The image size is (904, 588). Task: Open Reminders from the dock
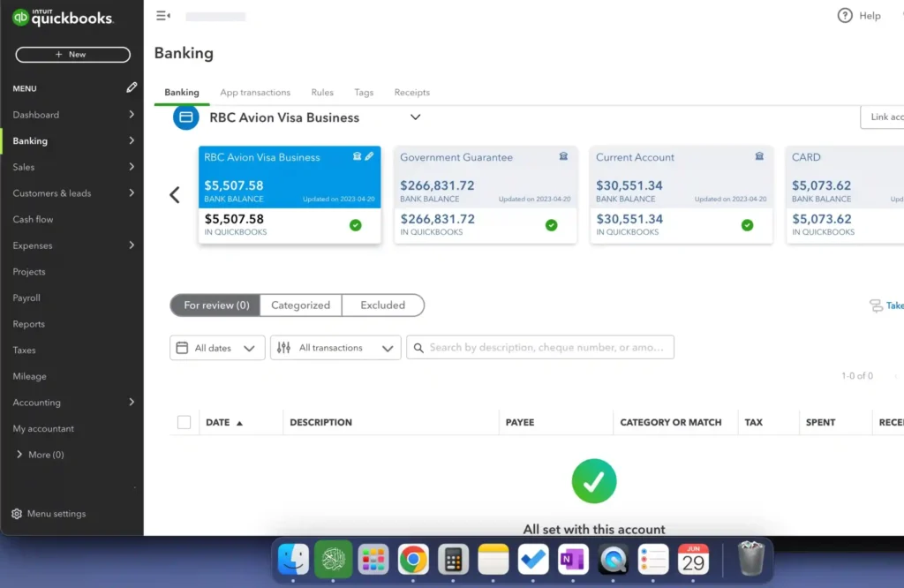point(652,559)
